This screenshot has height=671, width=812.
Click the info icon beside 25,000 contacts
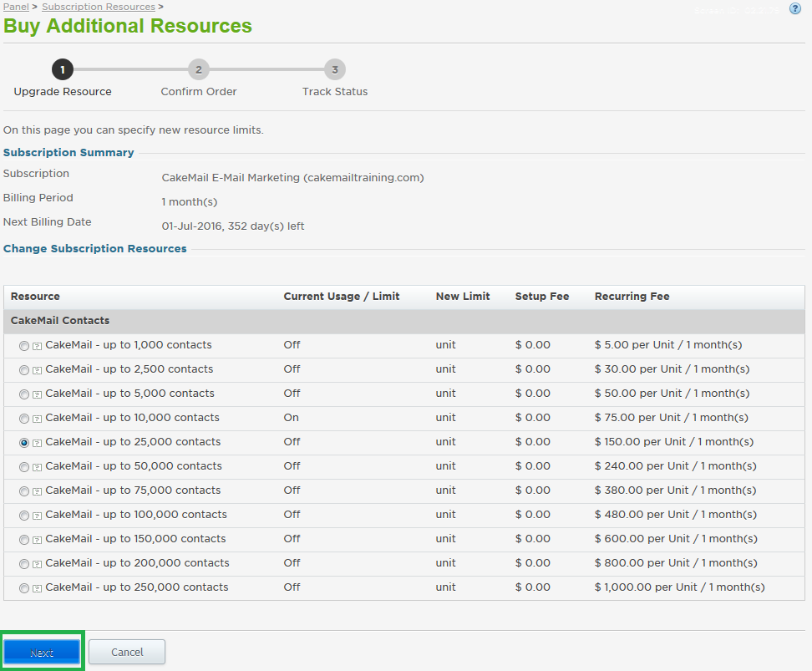(x=38, y=443)
